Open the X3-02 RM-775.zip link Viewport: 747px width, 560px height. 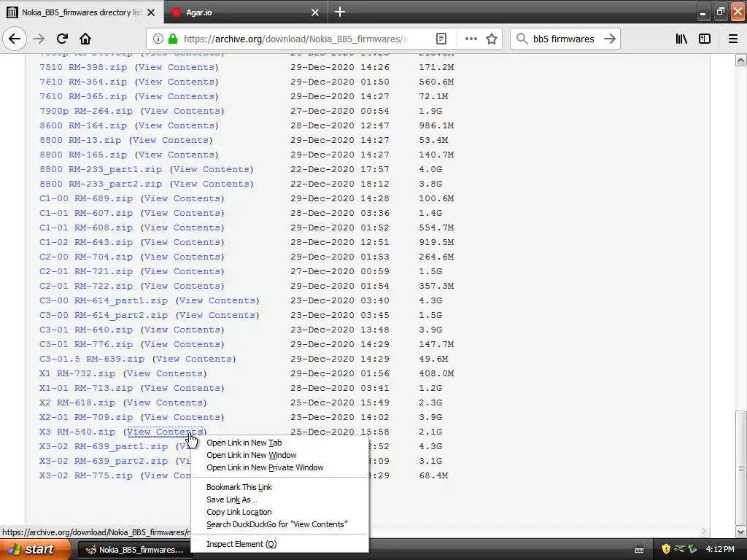pos(86,475)
